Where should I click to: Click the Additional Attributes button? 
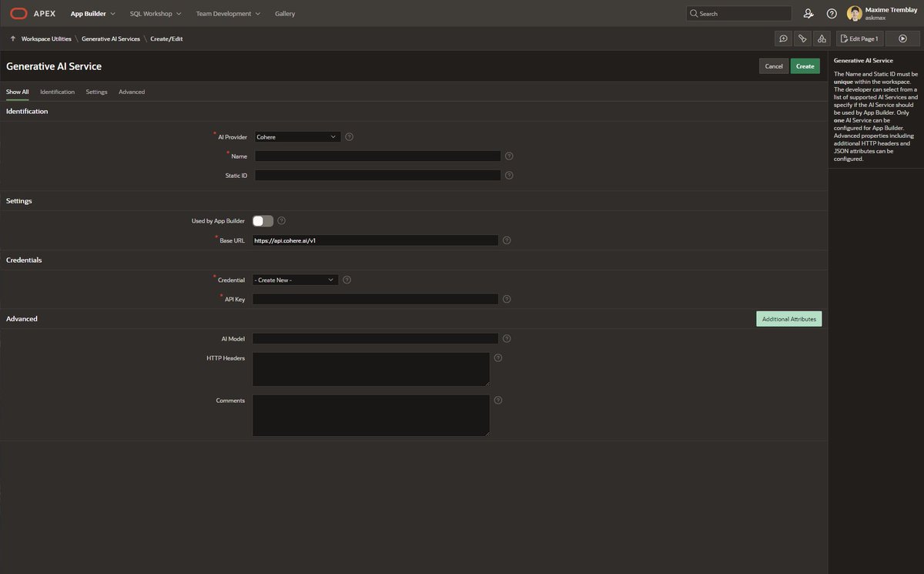pos(789,319)
